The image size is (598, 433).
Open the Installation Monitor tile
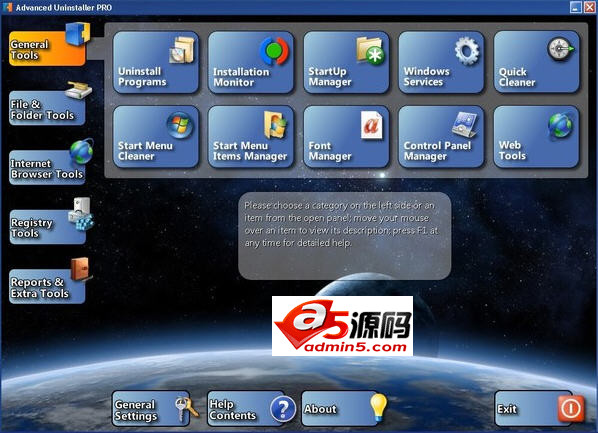point(251,62)
